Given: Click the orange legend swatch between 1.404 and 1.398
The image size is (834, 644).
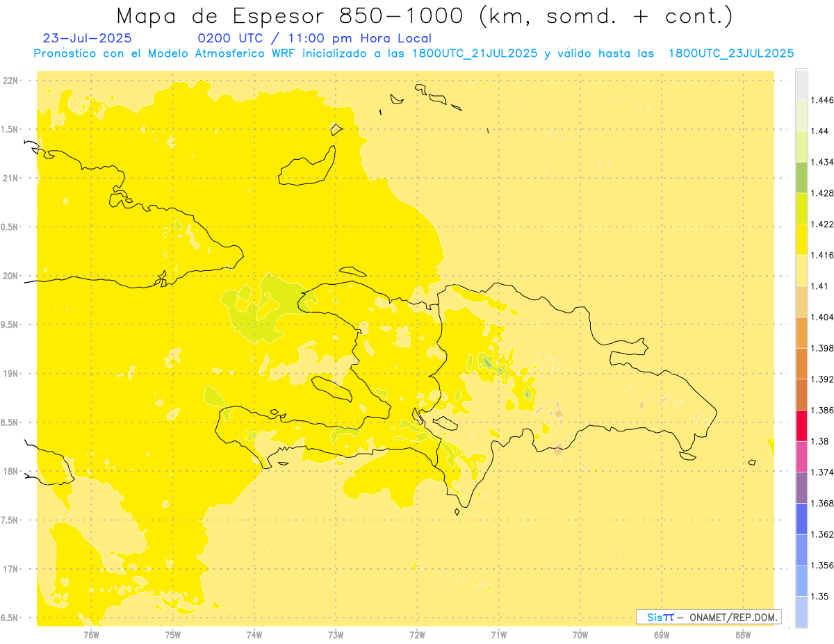Looking at the screenshot, I should [801, 332].
